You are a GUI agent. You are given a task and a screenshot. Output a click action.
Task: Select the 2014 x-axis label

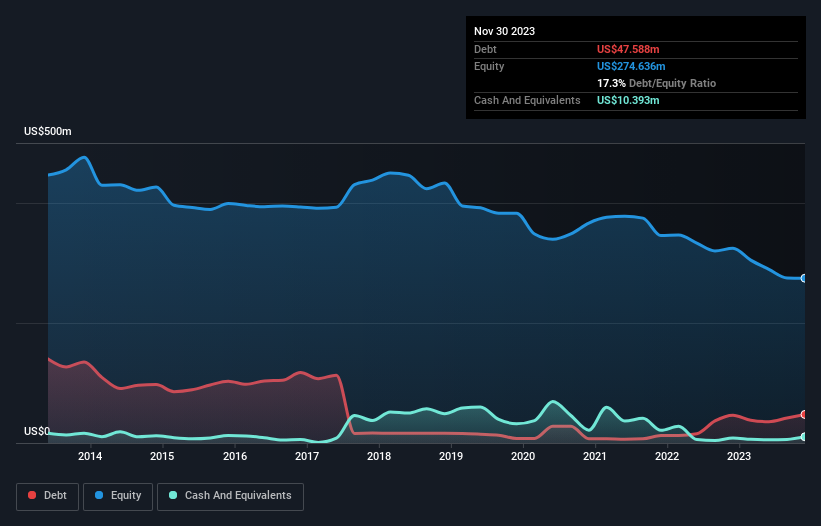click(90, 457)
